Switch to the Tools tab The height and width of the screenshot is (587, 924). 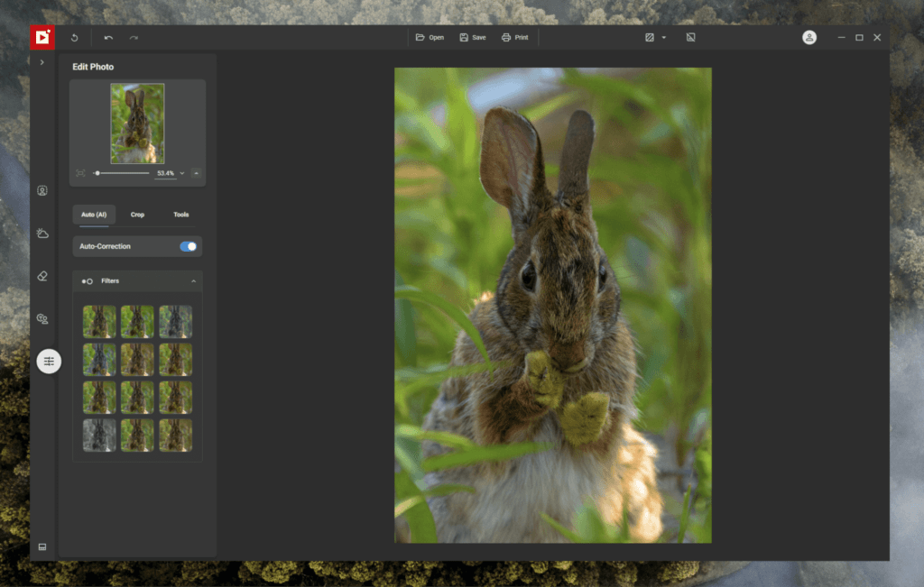(x=180, y=215)
